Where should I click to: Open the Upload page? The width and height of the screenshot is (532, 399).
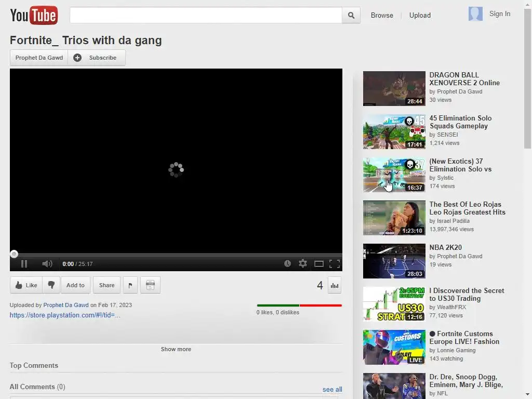coord(420,15)
